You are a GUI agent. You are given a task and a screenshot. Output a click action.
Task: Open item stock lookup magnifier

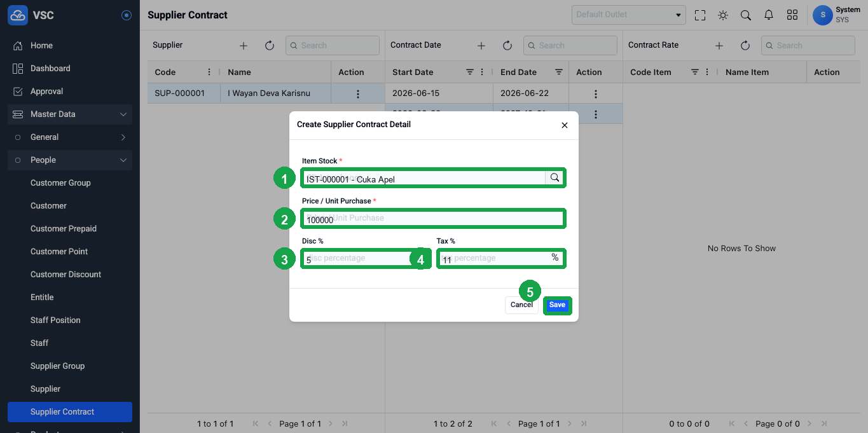pyautogui.click(x=555, y=178)
